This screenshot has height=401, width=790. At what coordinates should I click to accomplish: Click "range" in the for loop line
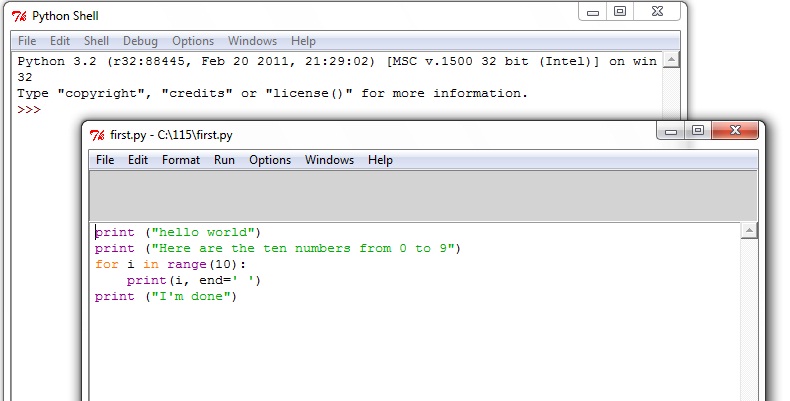coord(187,264)
